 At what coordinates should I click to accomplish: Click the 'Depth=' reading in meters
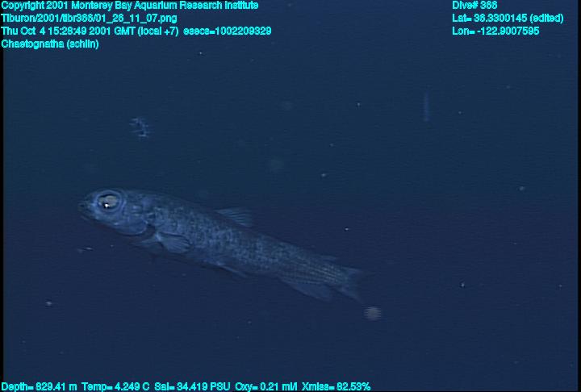(39, 386)
